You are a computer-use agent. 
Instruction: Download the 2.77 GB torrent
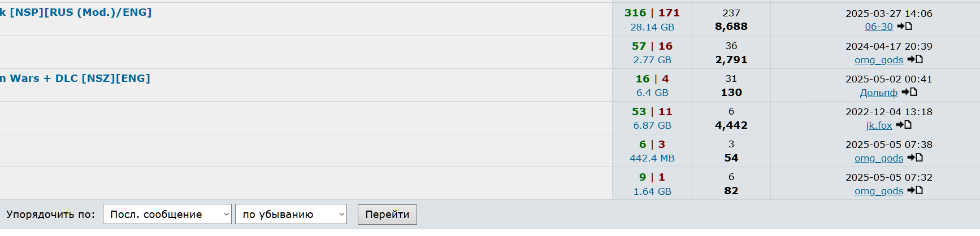pos(652,60)
